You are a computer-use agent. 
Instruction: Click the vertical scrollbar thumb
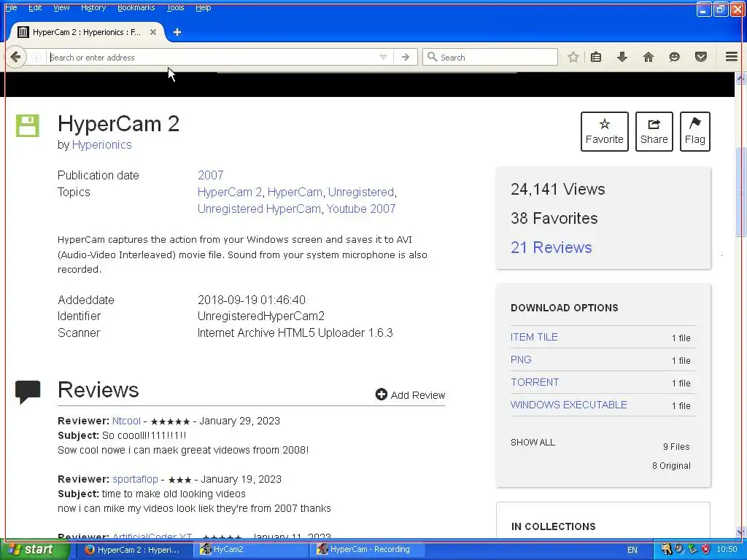[740, 192]
